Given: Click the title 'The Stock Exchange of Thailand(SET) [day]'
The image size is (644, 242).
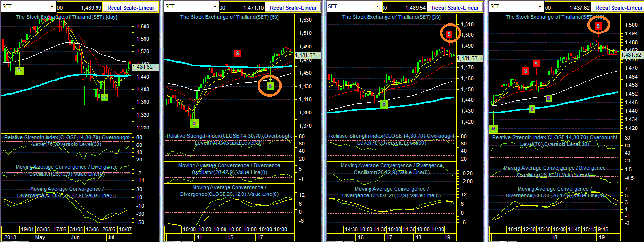Looking at the screenshot, I should pyautogui.click(x=67, y=17).
